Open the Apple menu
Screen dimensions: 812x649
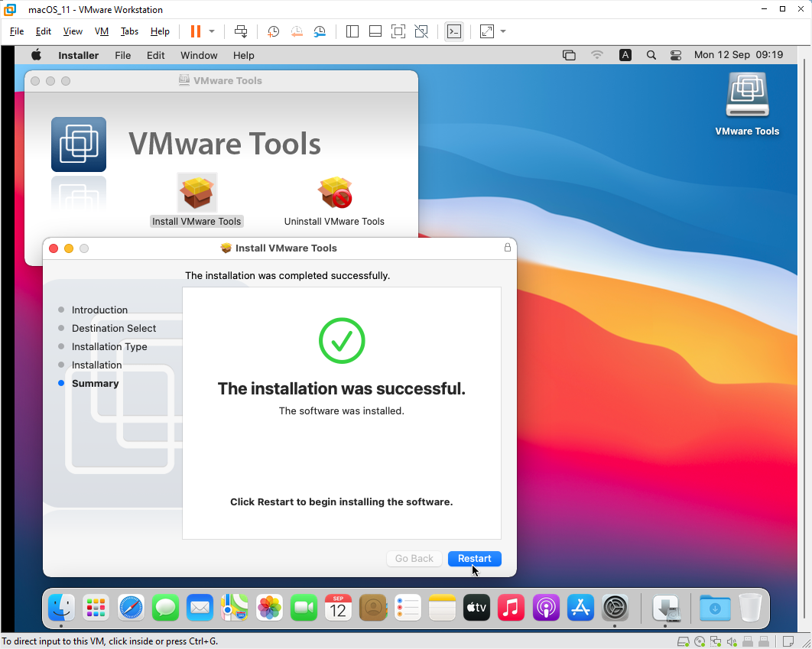(x=36, y=55)
